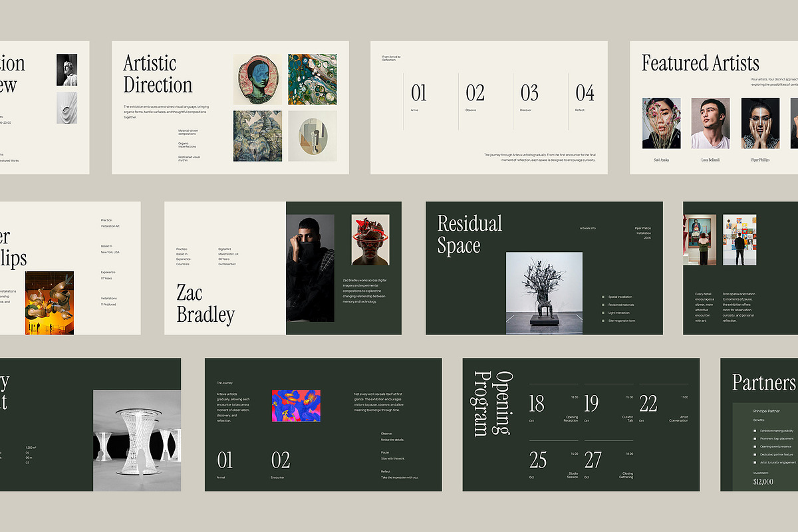Click the '$12,000' investment amount
The height and width of the screenshot is (532, 798).
pyautogui.click(x=763, y=481)
